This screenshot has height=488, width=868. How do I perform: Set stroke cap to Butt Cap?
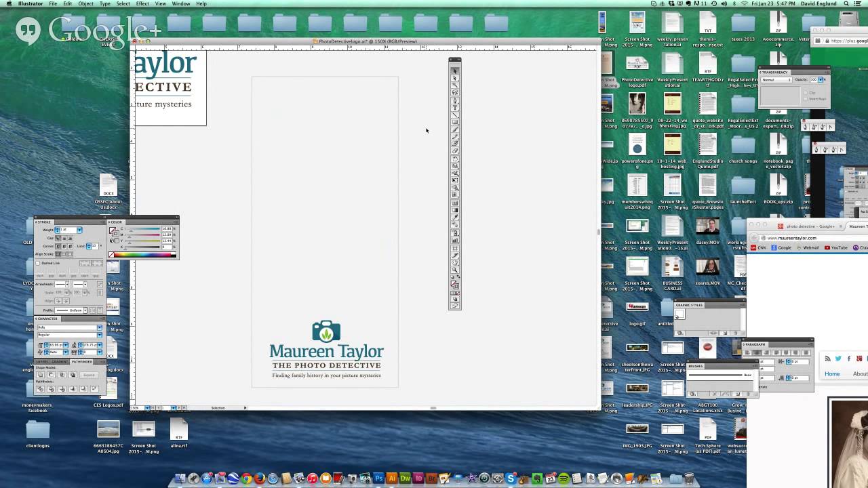click(58, 238)
